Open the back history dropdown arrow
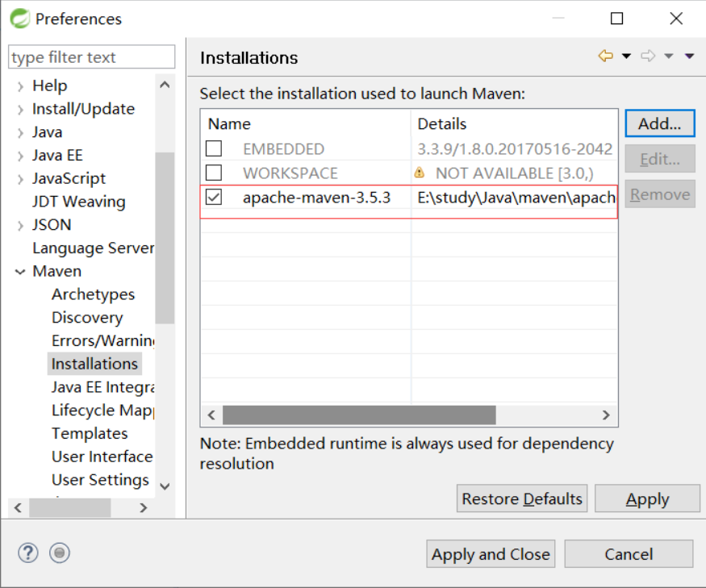This screenshot has width=706, height=588. click(626, 56)
